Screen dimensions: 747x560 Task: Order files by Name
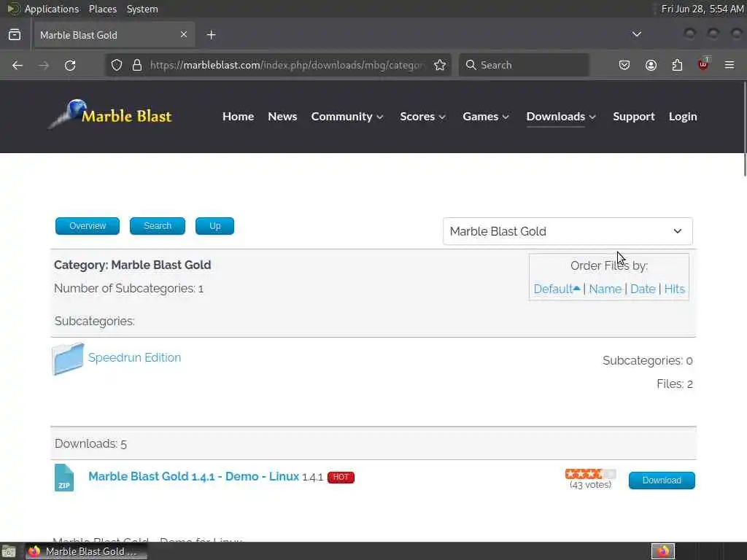605,289
